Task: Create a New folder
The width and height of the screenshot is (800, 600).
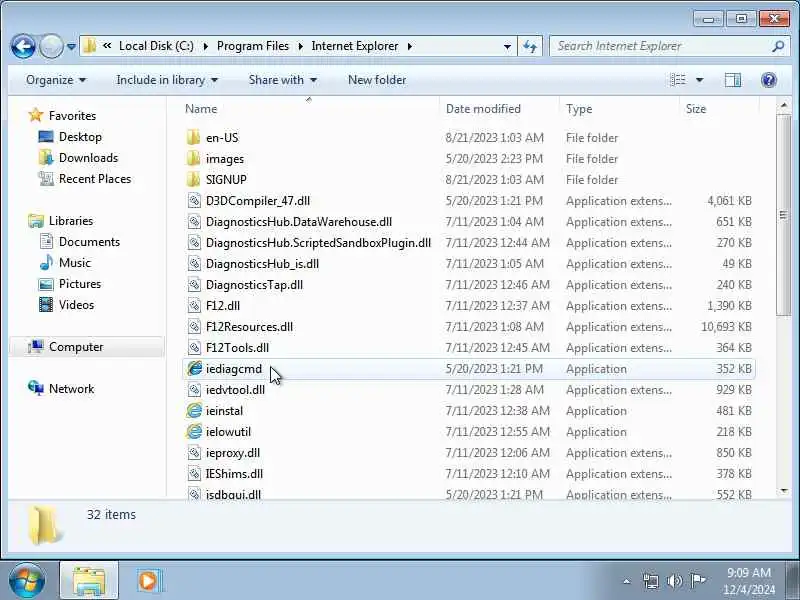Action: 377,80
